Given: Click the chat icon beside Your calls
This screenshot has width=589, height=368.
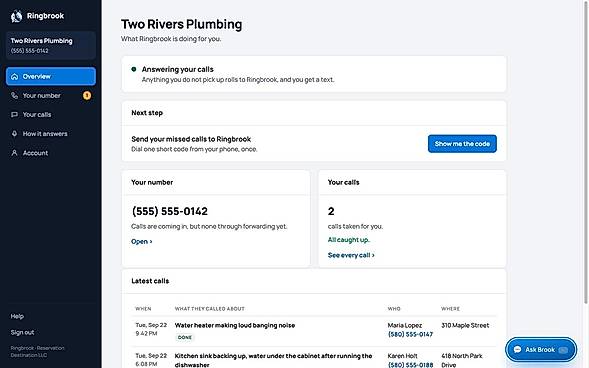Looking at the screenshot, I should coord(14,115).
